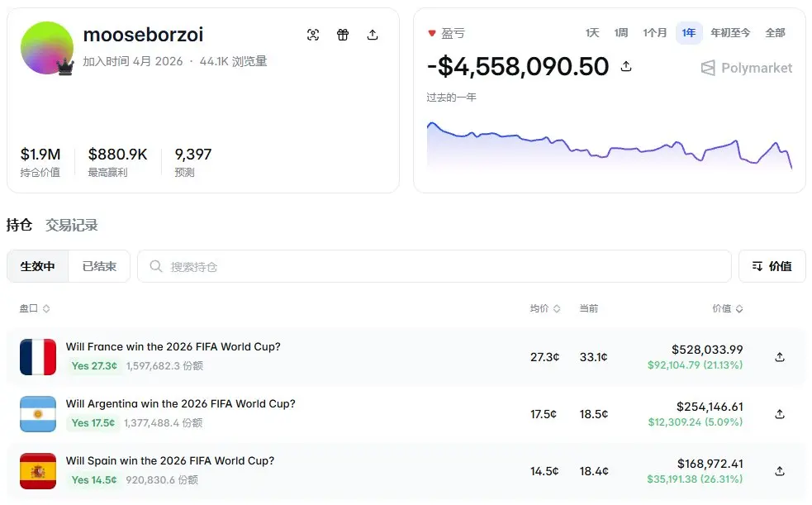Switch to the 持仓 tab

19,225
